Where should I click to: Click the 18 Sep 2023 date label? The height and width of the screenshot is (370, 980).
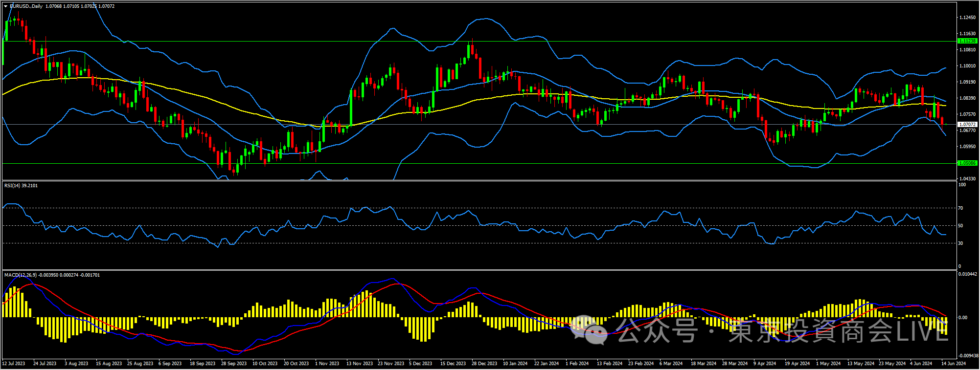pos(203,364)
